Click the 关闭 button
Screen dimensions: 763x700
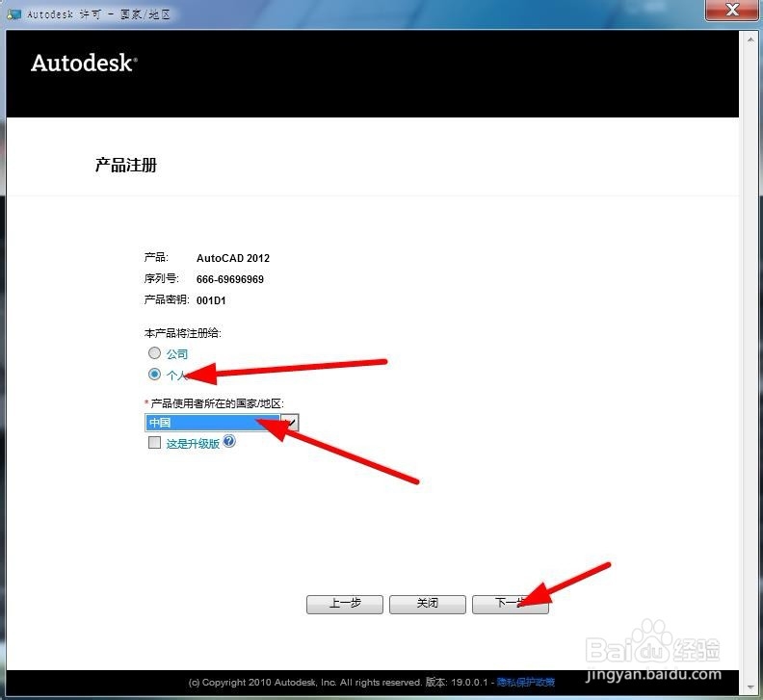click(x=427, y=604)
